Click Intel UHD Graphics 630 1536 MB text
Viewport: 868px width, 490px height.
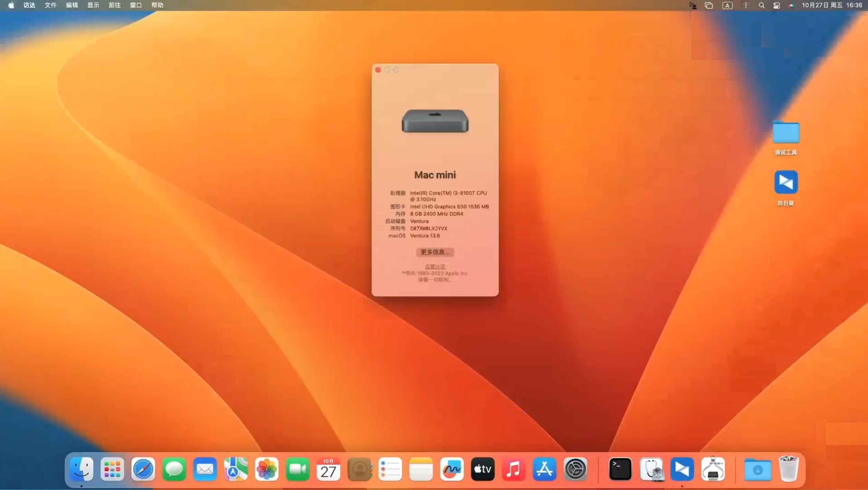[449, 207]
